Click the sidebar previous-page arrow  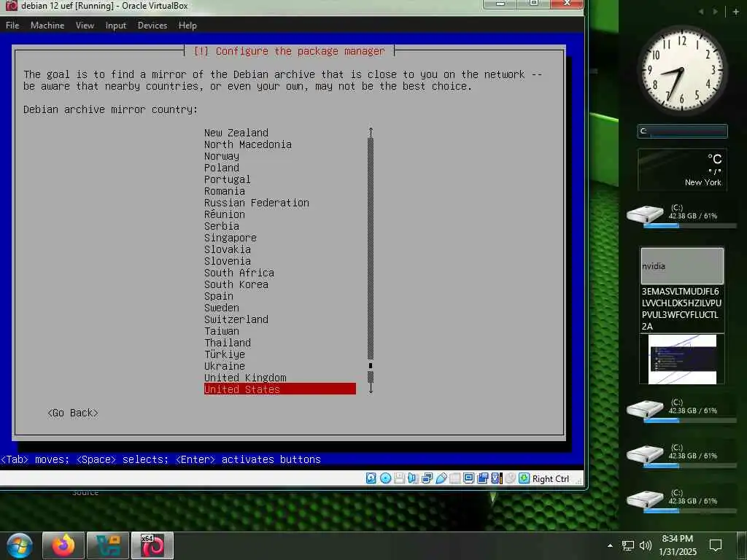(x=701, y=12)
